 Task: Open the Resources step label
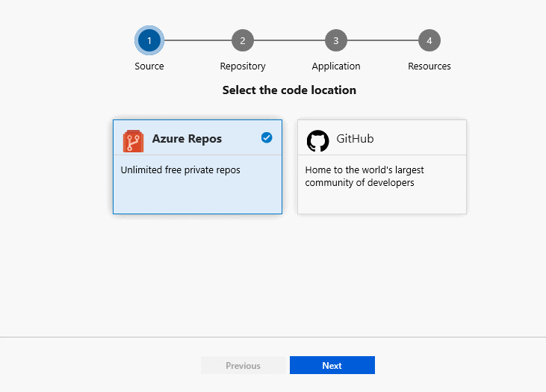pyautogui.click(x=429, y=66)
